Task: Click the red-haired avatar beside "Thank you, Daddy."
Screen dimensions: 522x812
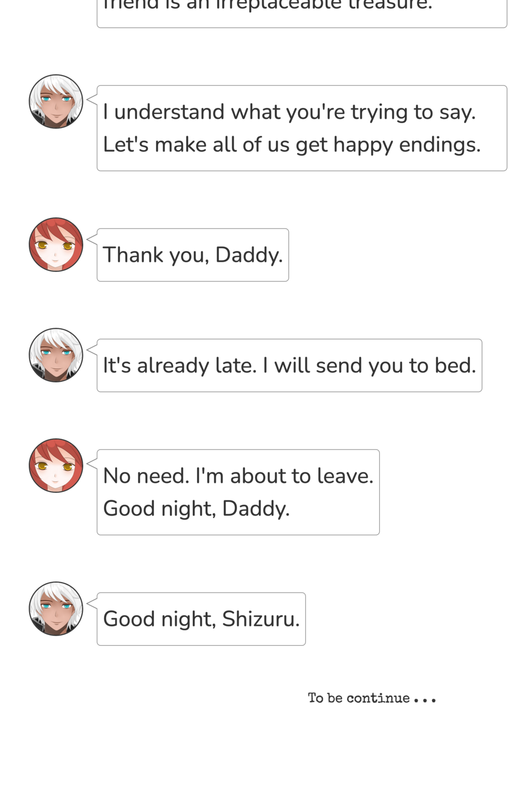Action: coord(56,245)
